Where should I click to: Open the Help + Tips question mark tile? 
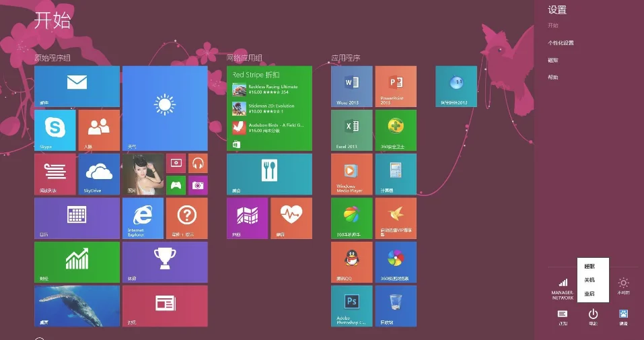[187, 218]
